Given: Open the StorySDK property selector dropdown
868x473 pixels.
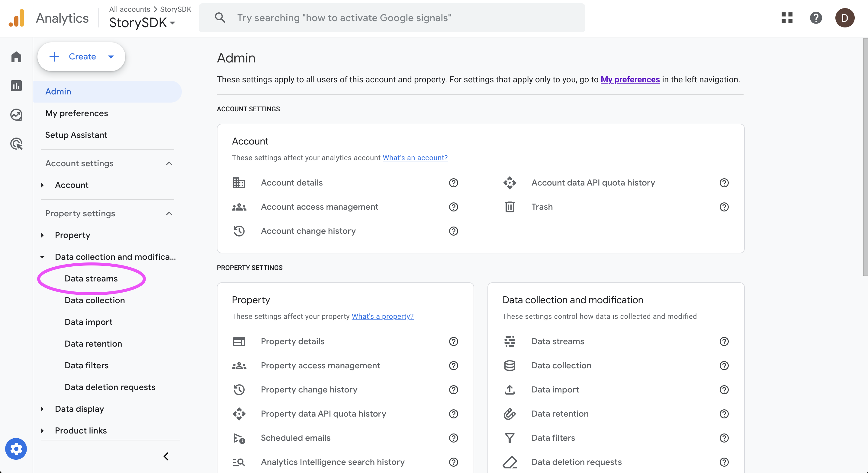Looking at the screenshot, I should [x=142, y=23].
